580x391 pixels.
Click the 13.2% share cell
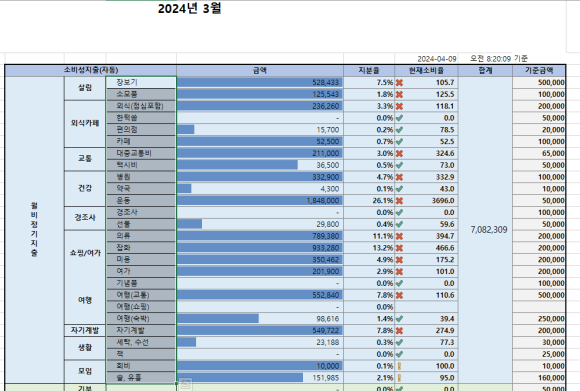[369, 248]
